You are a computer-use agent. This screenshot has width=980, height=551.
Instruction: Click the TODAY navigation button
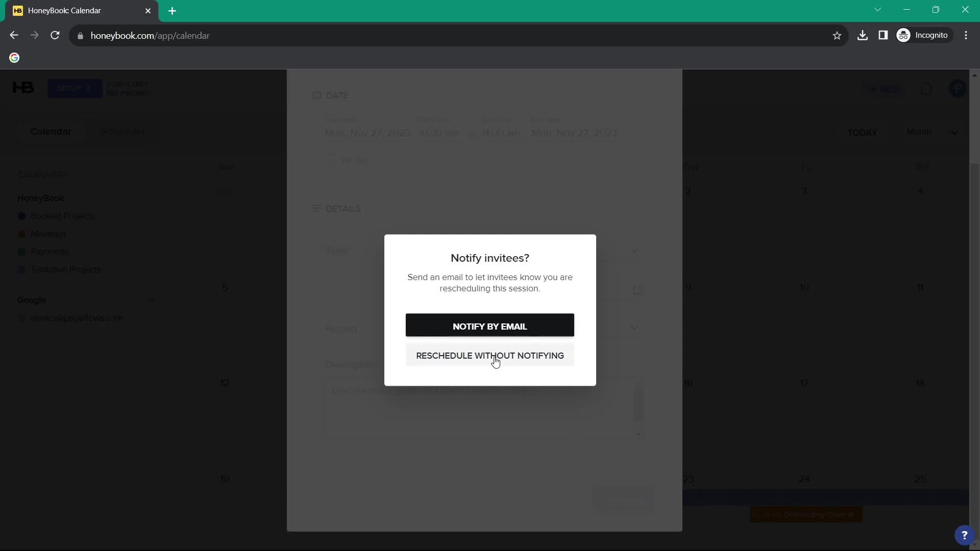(x=863, y=132)
